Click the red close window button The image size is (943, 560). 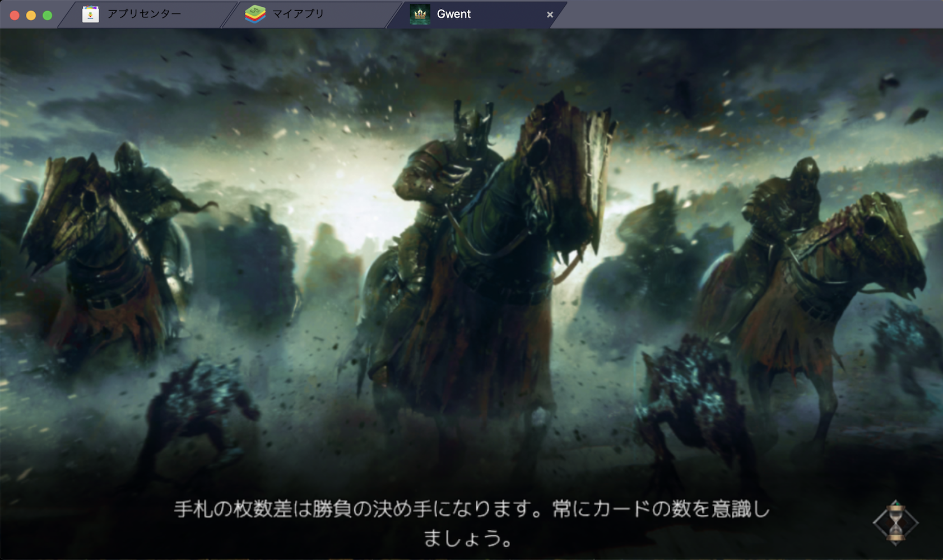point(15,15)
